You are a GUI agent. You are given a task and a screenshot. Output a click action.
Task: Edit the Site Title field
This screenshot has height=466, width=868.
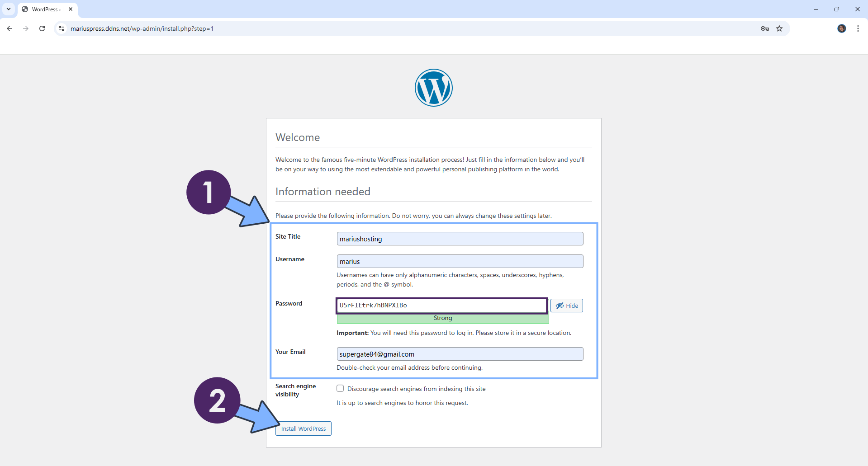point(460,239)
